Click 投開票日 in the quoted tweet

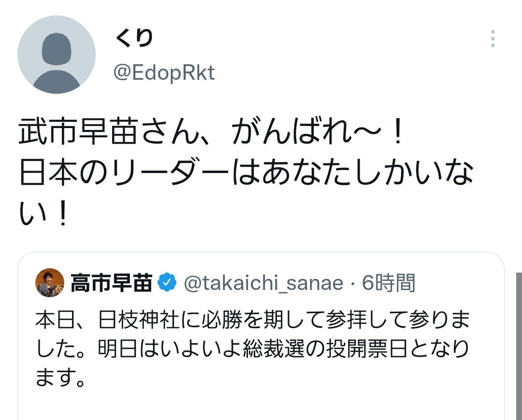pos(365,348)
